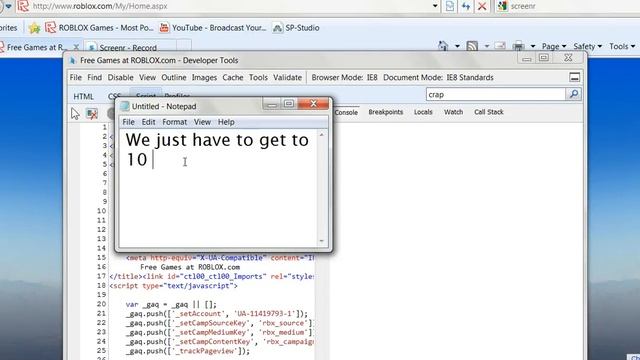Open the Developer Tools Validate menu
Viewport: 640px width, 360px height.
click(287, 77)
